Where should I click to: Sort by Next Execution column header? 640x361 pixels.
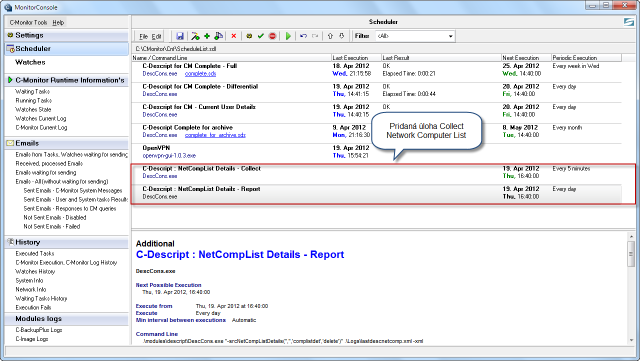(x=526, y=58)
